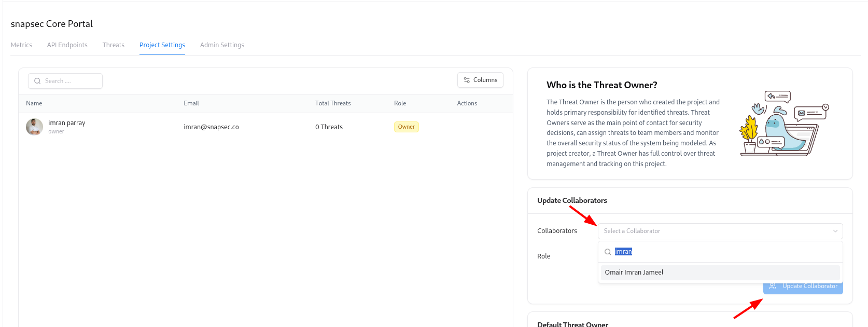The width and height of the screenshot is (868, 327).
Task: Click the 0 Threats cell
Action: point(329,127)
